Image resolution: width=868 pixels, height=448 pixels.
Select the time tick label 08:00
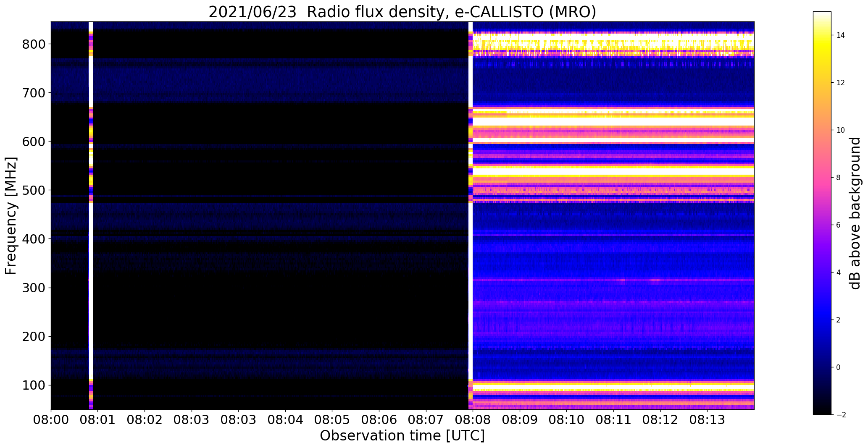pyautogui.click(x=51, y=419)
